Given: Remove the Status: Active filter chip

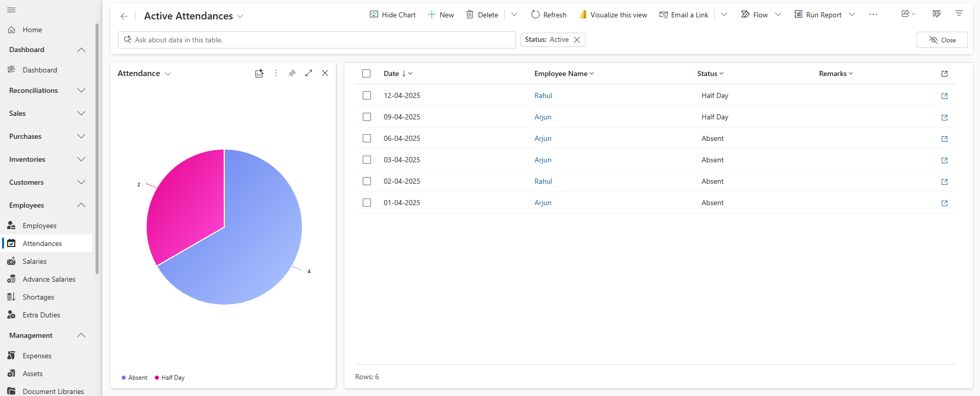Looking at the screenshot, I should click(577, 40).
